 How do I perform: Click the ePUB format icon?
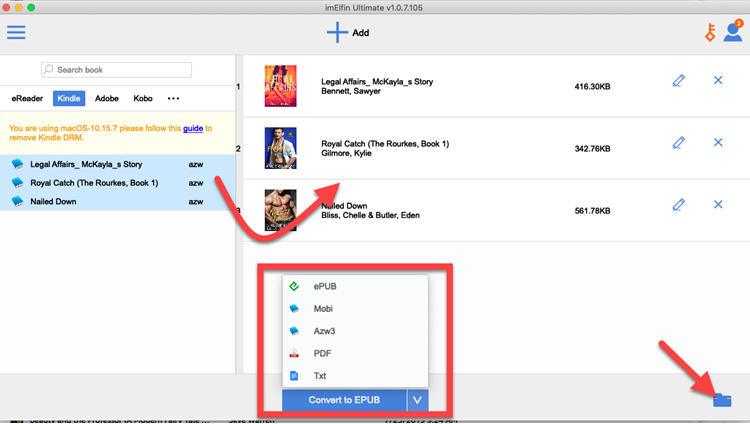point(294,286)
